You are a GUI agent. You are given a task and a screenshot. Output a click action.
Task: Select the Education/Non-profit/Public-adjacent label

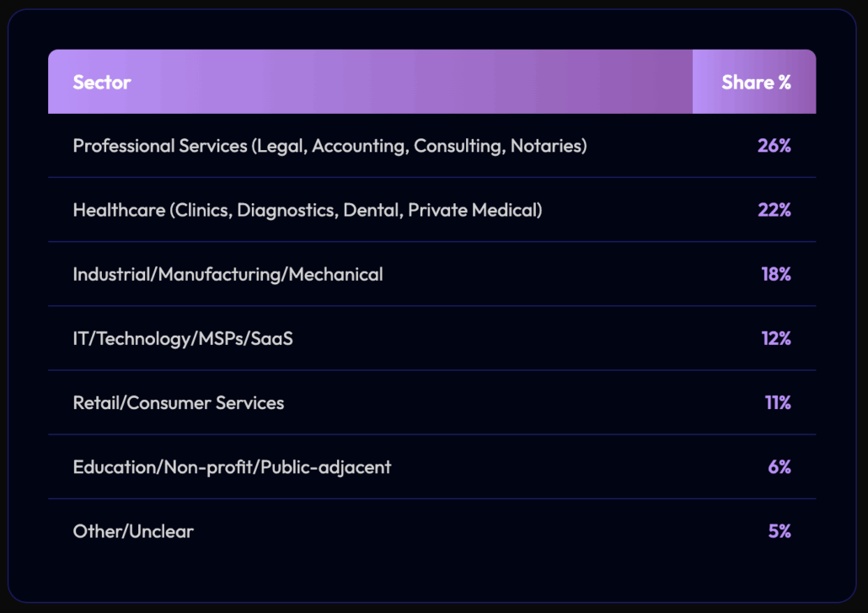coord(232,467)
